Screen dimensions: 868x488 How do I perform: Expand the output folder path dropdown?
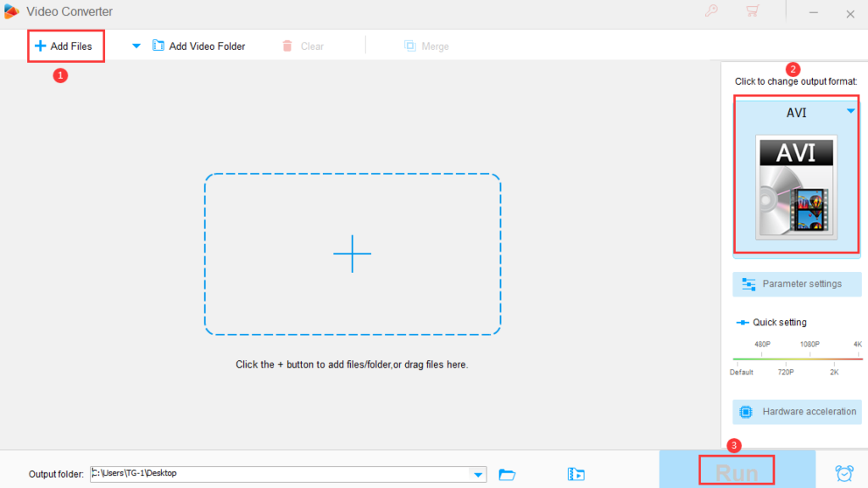478,474
